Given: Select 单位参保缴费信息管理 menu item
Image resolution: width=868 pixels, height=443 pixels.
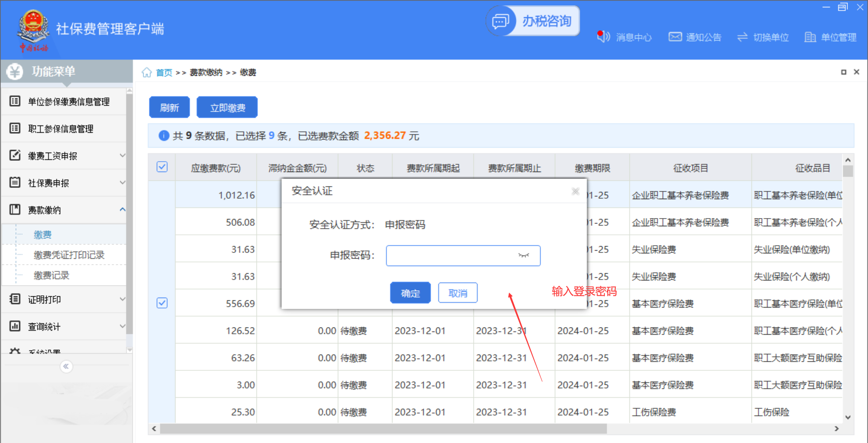Looking at the screenshot, I should (69, 102).
